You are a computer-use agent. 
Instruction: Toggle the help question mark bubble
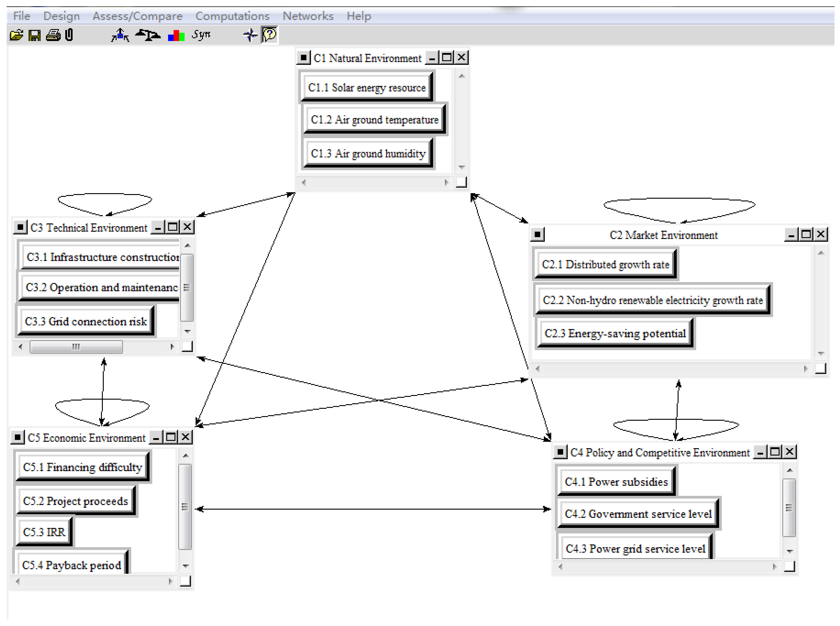click(269, 35)
